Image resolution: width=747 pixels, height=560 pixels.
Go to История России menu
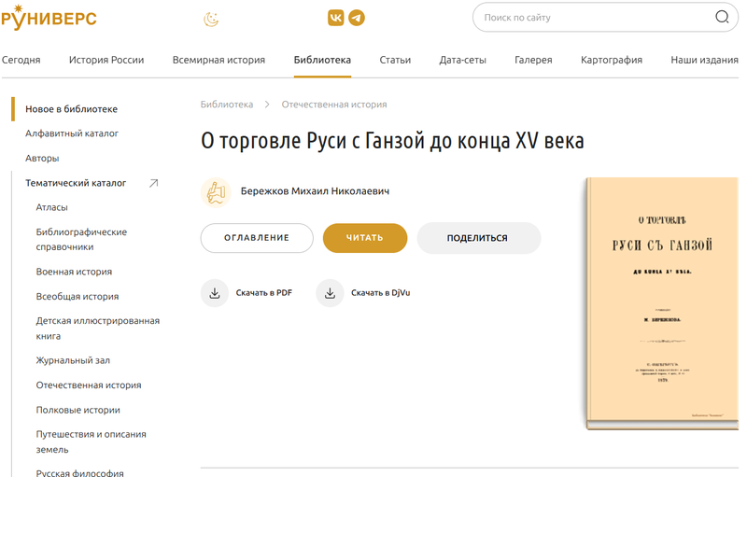[x=106, y=60]
